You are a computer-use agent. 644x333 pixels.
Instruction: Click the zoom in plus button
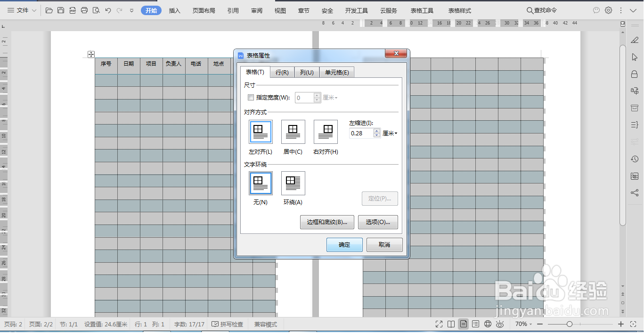(621, 324)
